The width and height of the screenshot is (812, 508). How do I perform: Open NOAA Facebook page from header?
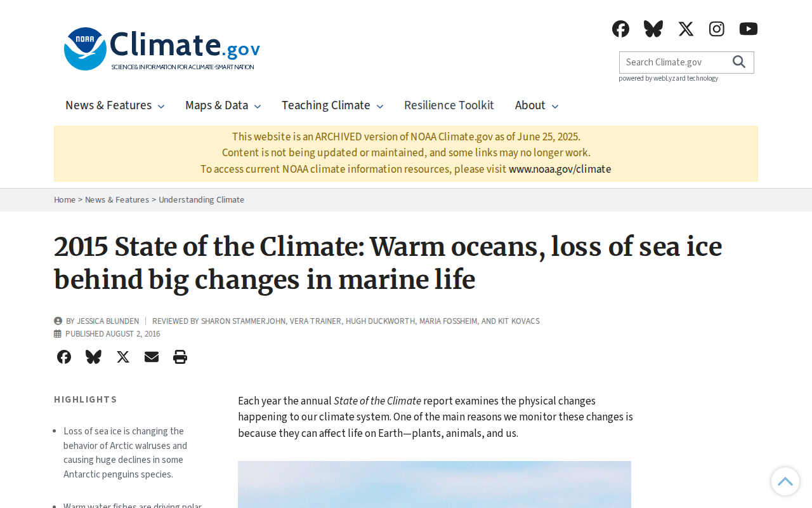tap(620, 29)
